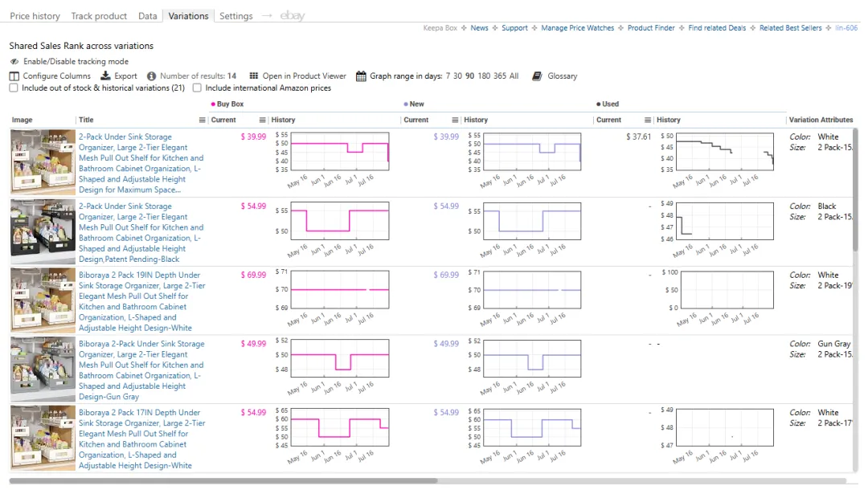Open Buy Box Current column menu
Image resolution: width=868 pixels, height=490 pixels.
(x=262, y=120)
